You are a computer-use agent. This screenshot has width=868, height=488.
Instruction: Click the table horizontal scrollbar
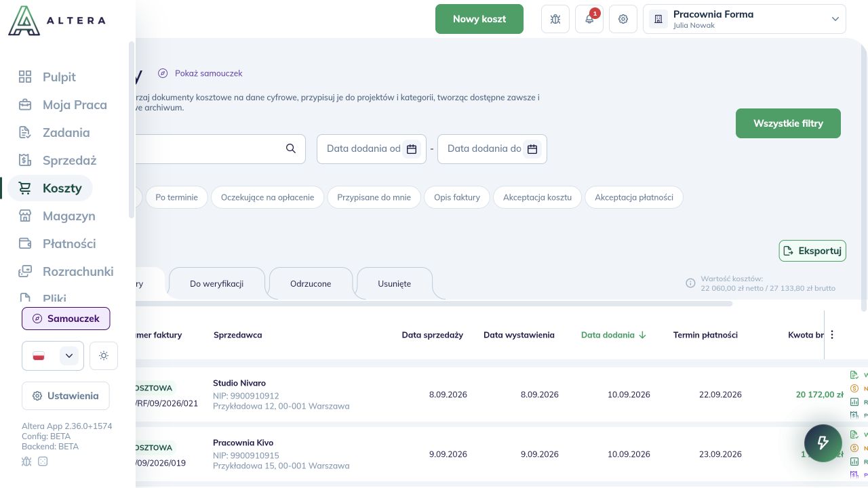(x=434, y=304)
